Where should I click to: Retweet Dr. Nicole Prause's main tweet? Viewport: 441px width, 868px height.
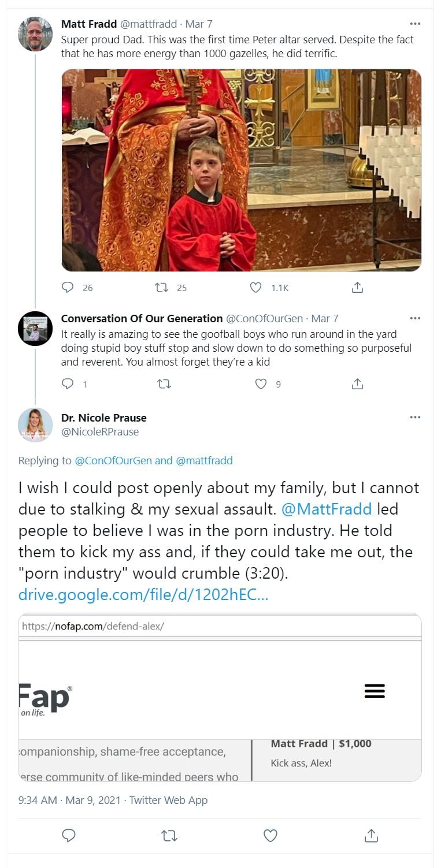click(x=169, y=835)
